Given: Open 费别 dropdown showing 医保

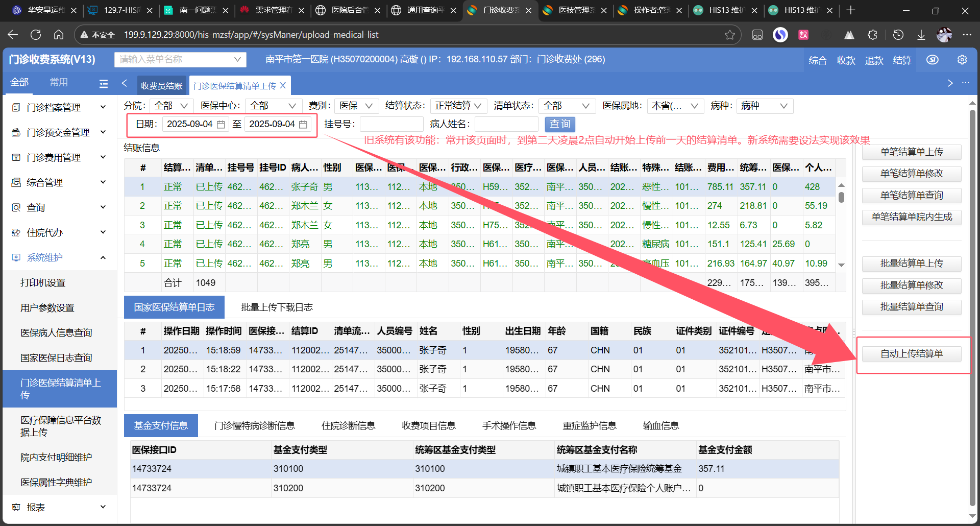Looking at the screenshot, I should [x=357, y=106].
